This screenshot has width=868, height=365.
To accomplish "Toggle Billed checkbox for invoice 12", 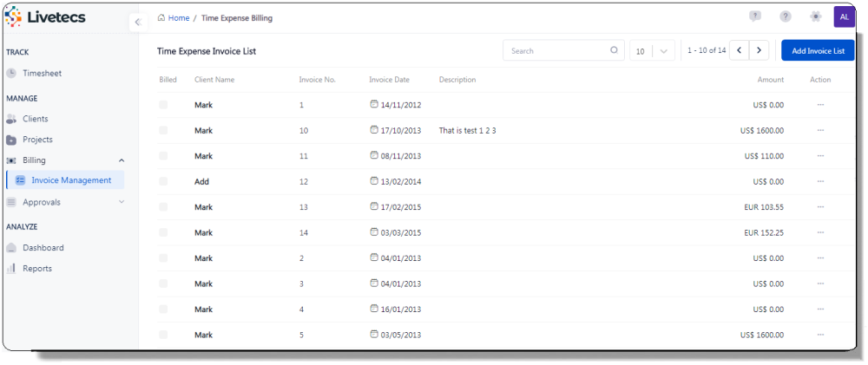I will (163, 181).
